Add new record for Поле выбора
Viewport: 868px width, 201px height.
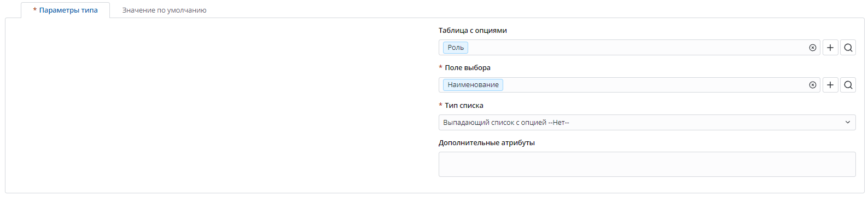(x=830, y=85)
